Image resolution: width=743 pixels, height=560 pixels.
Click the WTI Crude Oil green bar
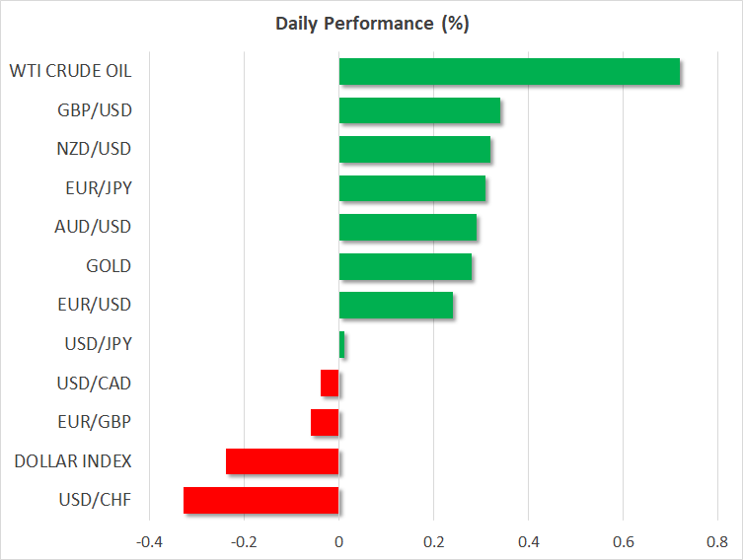pos(509,72)
